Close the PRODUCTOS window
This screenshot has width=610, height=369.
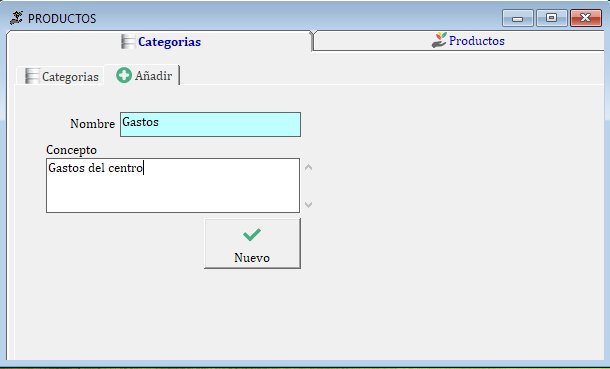point(585,18)
